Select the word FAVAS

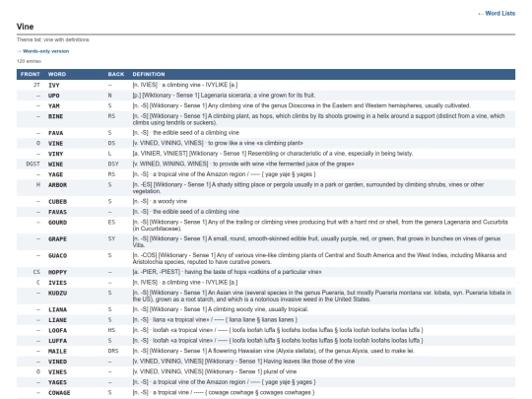[x=57, y=212]
